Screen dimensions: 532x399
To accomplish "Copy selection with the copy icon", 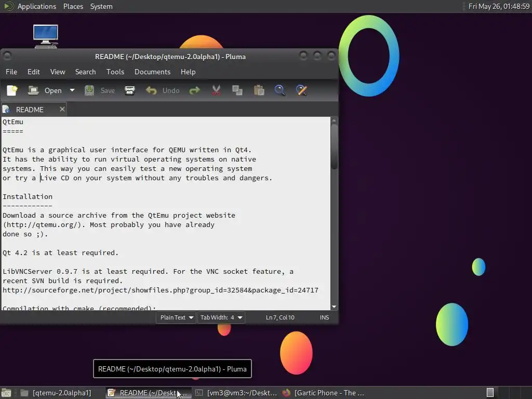I will [x=237, y=90].
